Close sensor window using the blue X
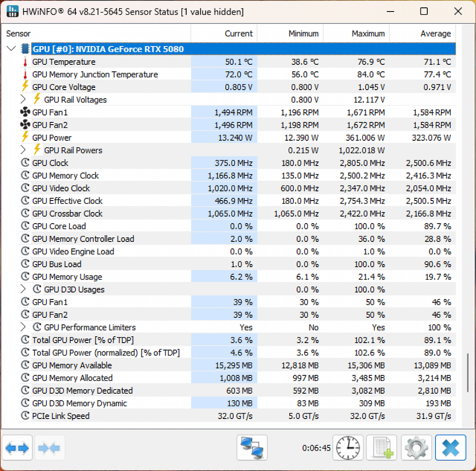This screenshot has height=471, width=476. tap(451, 448)
